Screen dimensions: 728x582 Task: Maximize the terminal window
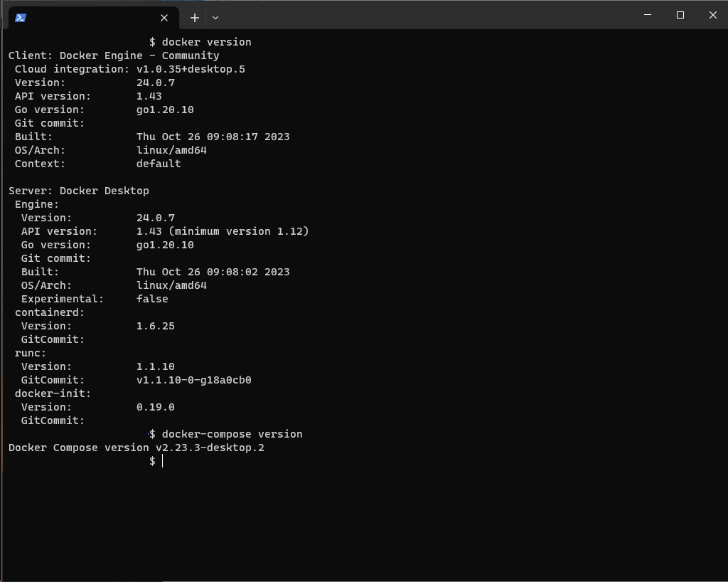coord(680,15)
